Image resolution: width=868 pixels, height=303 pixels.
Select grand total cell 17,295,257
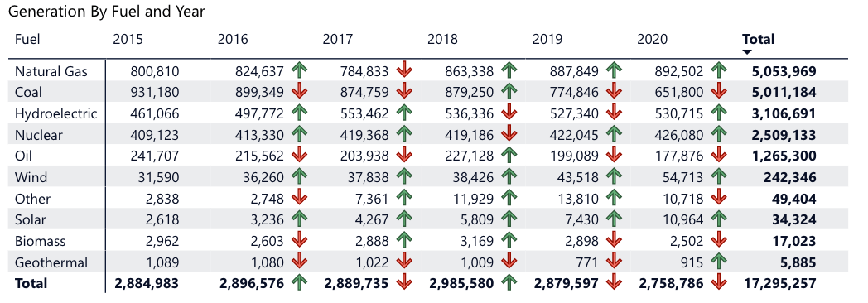(x=779, y=284)
